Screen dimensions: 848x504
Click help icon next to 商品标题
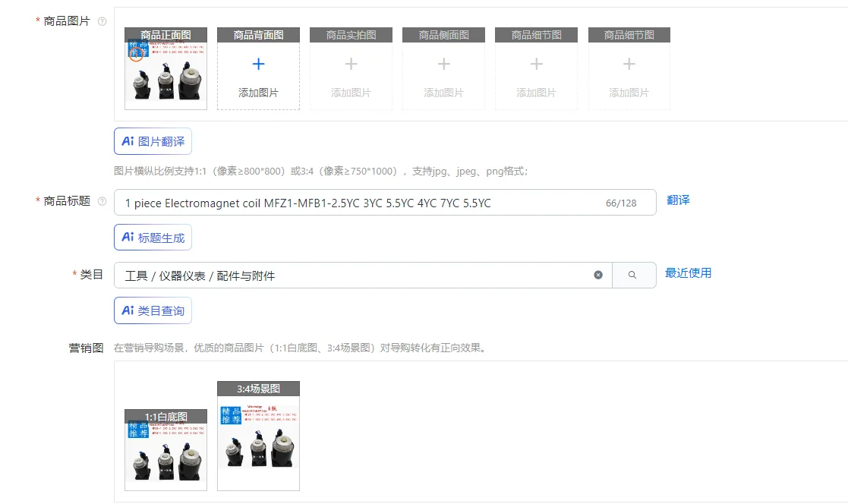[102, 201]
